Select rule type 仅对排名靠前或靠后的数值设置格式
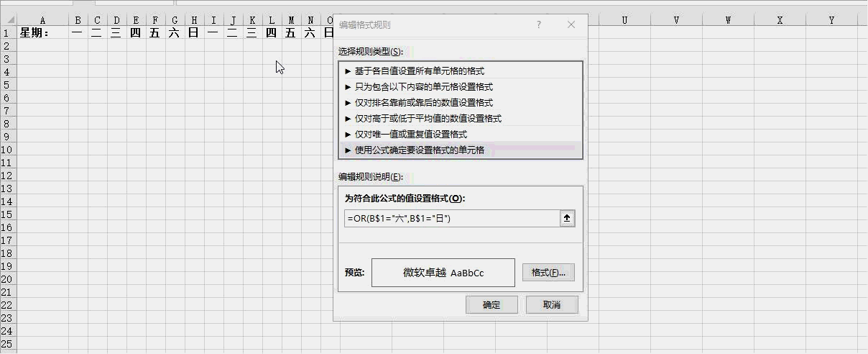 [460, 103]
